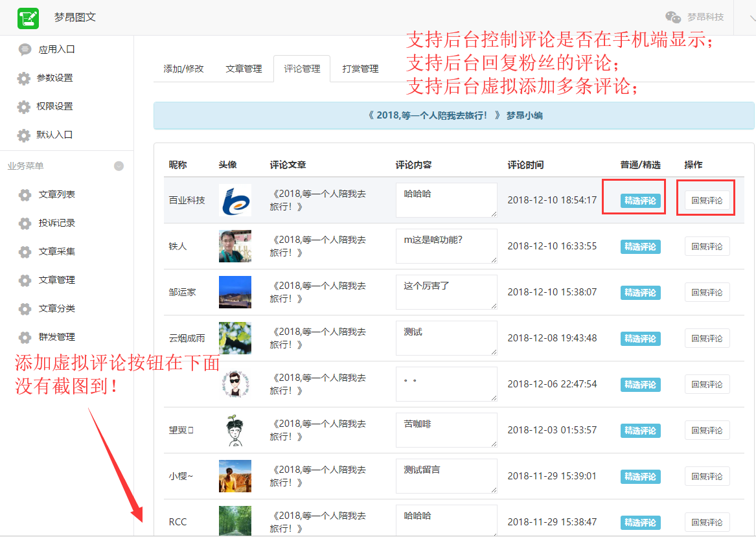This screenshot has height=537, width=756.
Task: Go to 文章列表 in the sidebar
Action: [x=56, y=195]
